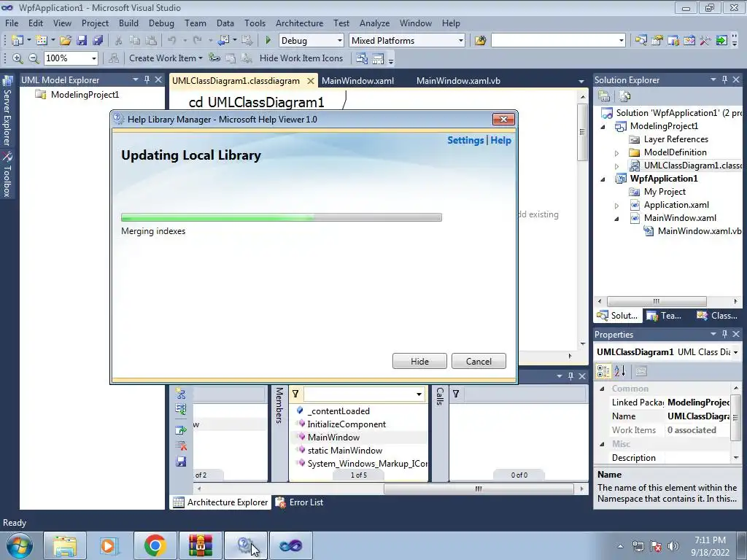The image size is (747, 560).
Task: Open the Architecture menu
Action: [x=299, y=23]
